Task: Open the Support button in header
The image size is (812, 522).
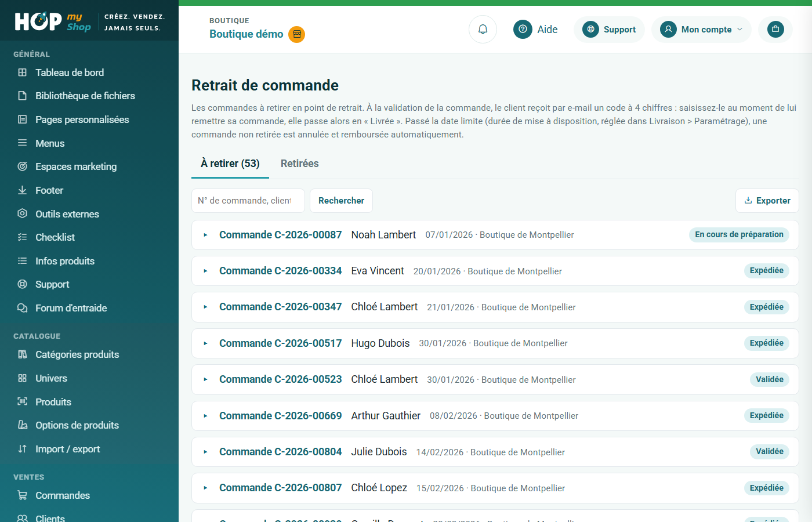Action: click(609, 29)
